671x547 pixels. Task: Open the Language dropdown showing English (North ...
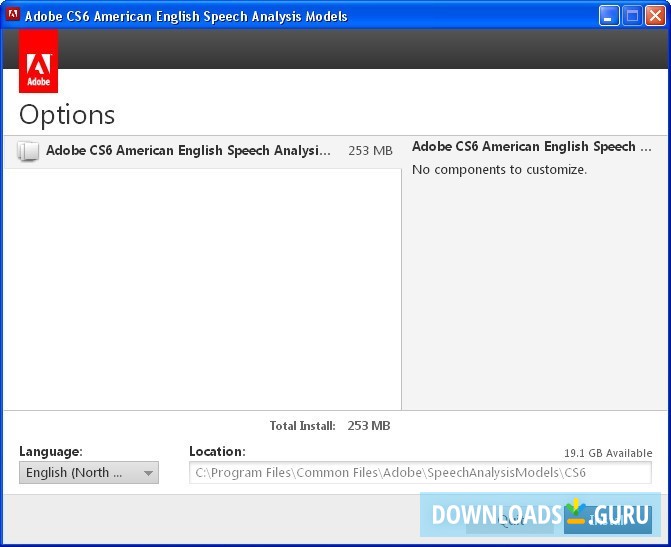point(89,473)
